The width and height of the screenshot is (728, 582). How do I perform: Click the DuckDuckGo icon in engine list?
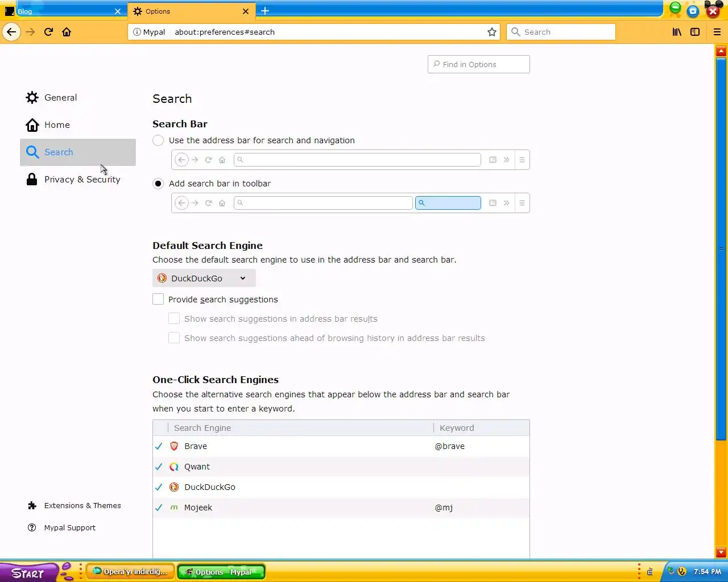[174, 487]
